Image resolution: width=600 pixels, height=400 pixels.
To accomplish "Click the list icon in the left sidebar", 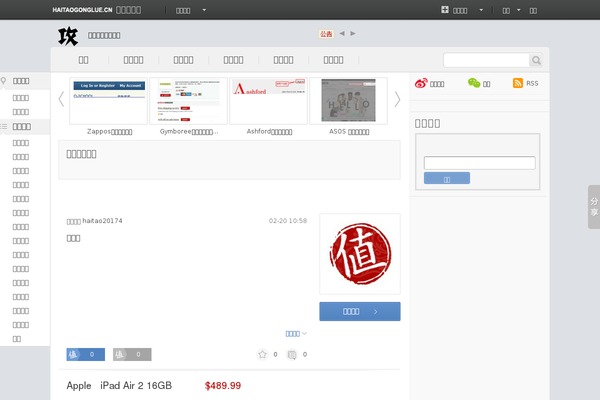I will 4,126.
